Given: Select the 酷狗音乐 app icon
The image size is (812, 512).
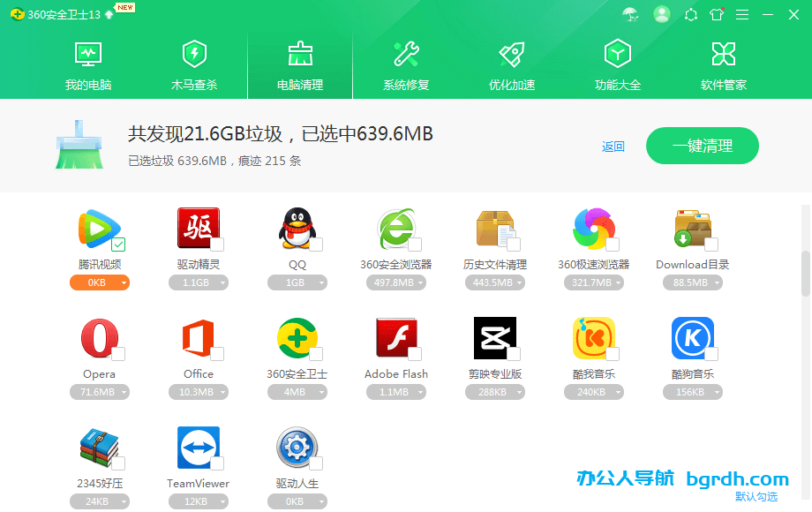Looking at the screenshot, I should (x=693, y=338).
